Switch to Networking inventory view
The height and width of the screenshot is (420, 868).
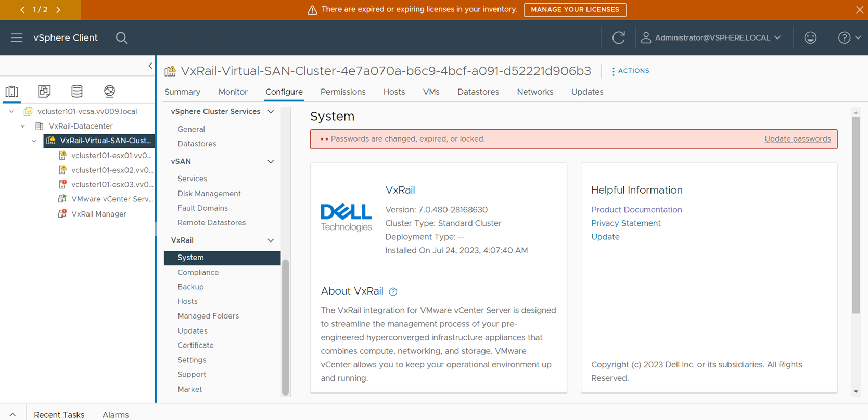click(109, 91)
